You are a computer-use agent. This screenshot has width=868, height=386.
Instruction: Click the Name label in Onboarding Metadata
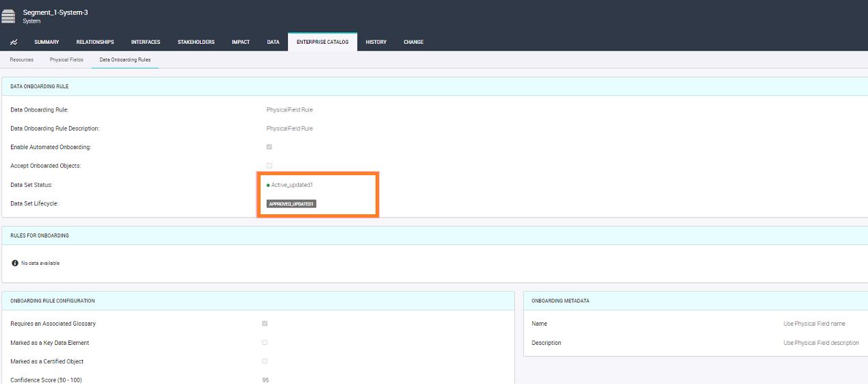point(540,324)
